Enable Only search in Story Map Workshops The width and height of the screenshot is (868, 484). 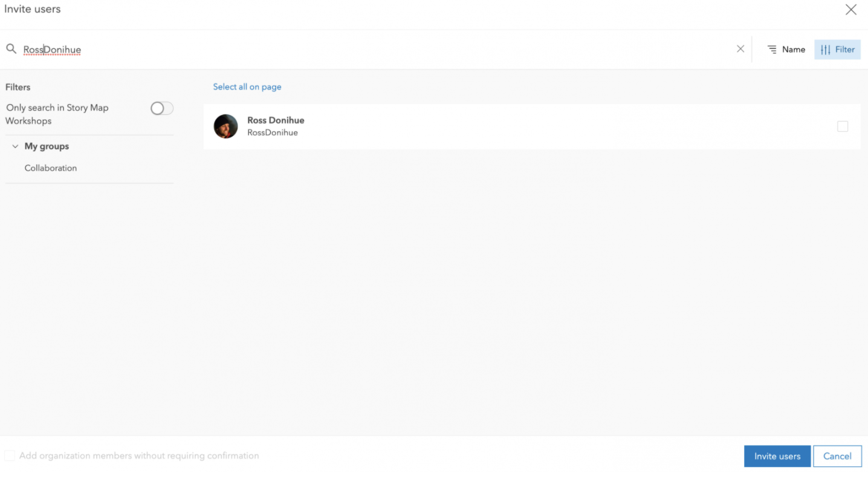(x=161, y=108)
